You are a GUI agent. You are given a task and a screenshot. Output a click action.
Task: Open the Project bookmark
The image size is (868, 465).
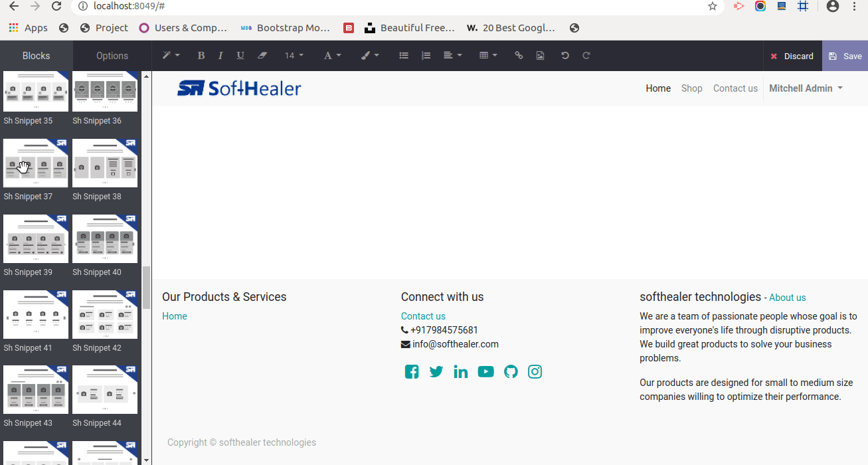pyautogui.click(x=104, y=28)
